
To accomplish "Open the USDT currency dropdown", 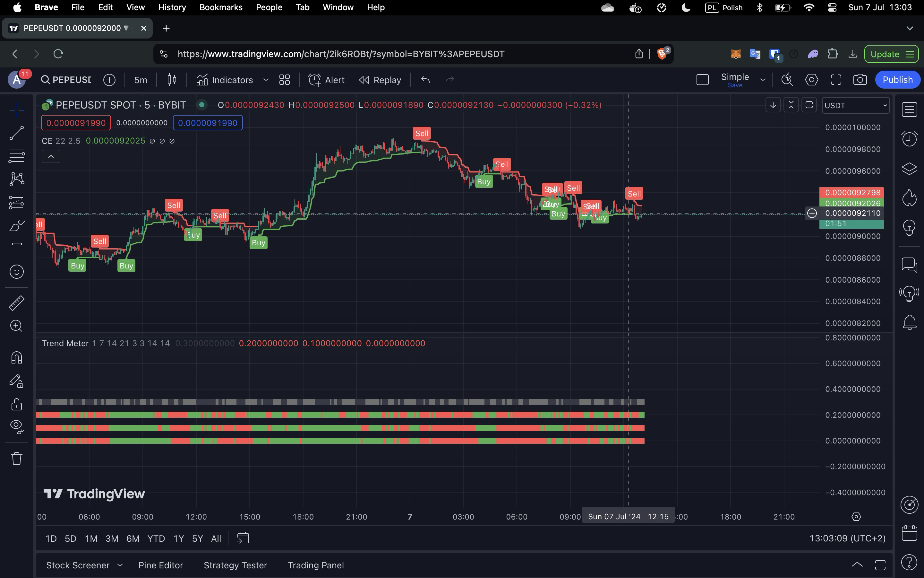I will click(x=856, y=105).
